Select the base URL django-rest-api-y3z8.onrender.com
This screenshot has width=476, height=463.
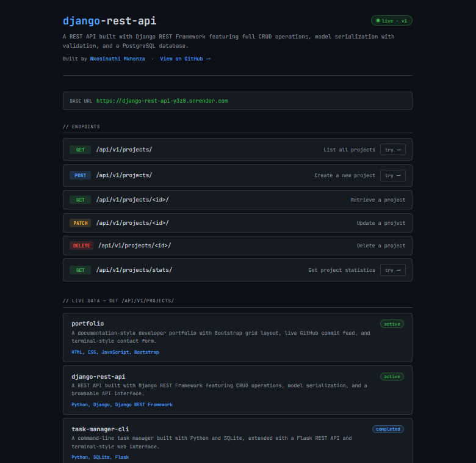pyautogui.click(x=162, y=101)
